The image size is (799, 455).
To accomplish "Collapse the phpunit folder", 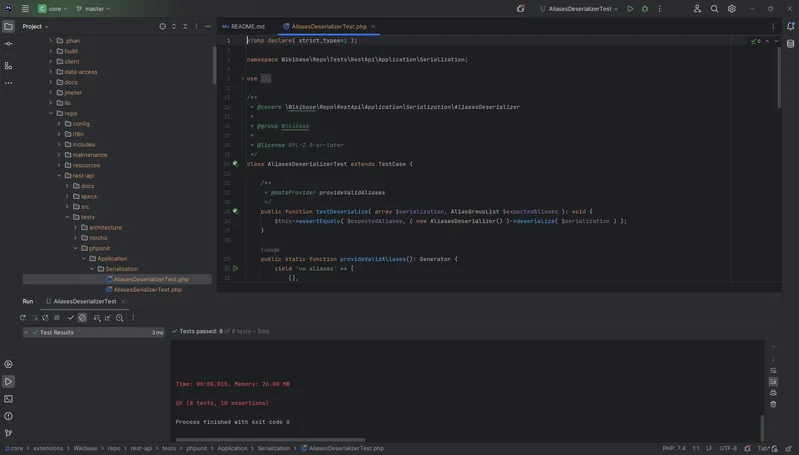I will [x=75, y=249].
